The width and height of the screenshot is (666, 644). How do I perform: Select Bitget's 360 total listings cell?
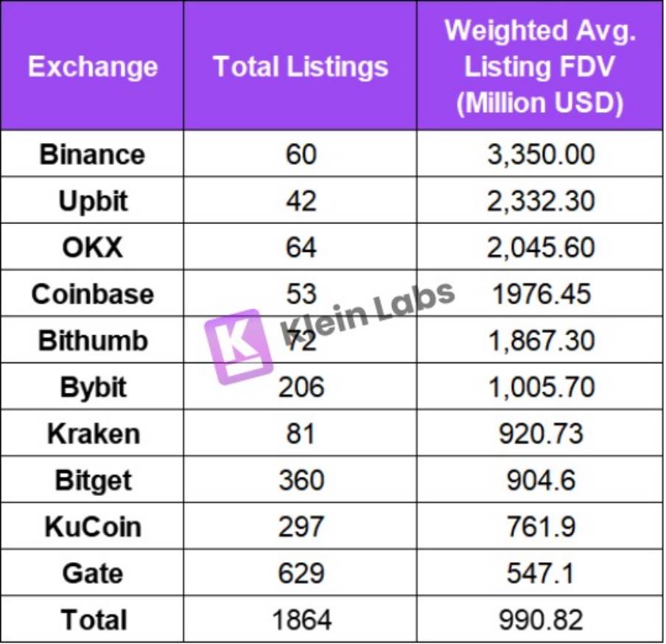point(301,480)
